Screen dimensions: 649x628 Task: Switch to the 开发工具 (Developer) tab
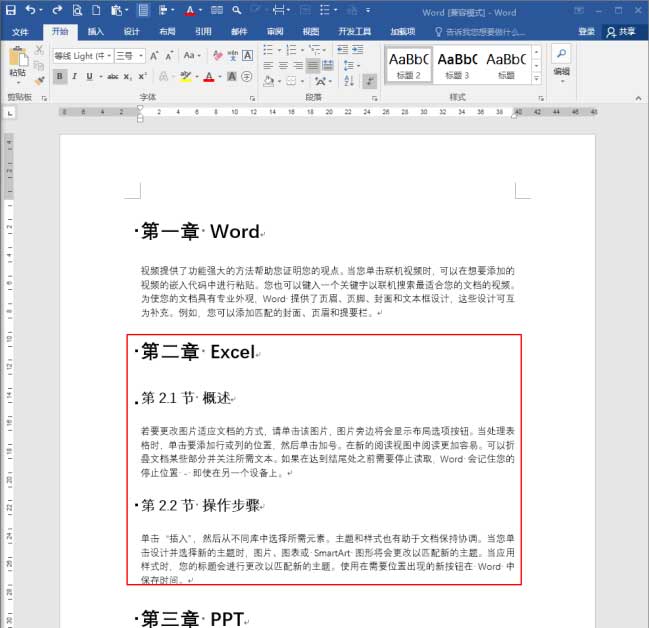354,31
